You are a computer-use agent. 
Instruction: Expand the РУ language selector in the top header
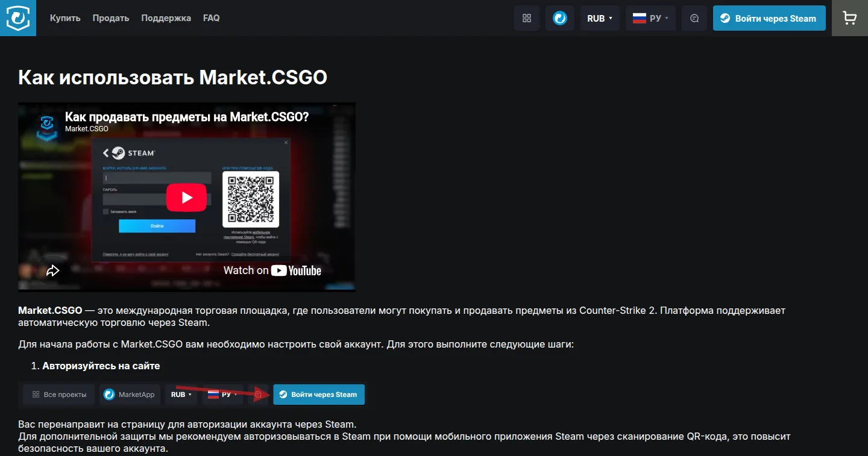(x=650, y=18)
